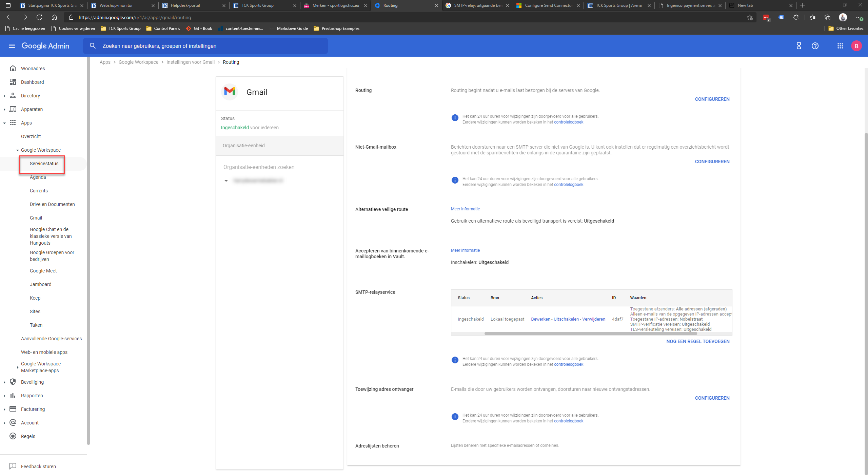Image resolution: width=868 pixels, height=475 pixels.
Task: Open the help question mark icon
Action: [x=815, y=46]
